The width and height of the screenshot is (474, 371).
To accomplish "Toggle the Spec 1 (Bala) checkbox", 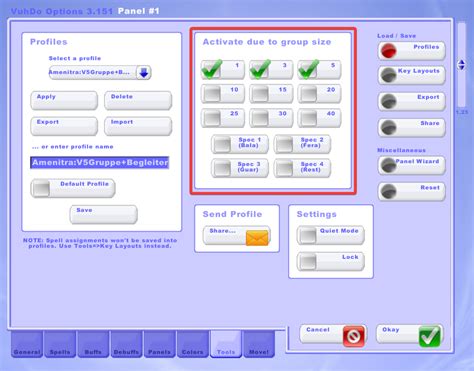I will [222, 144].
